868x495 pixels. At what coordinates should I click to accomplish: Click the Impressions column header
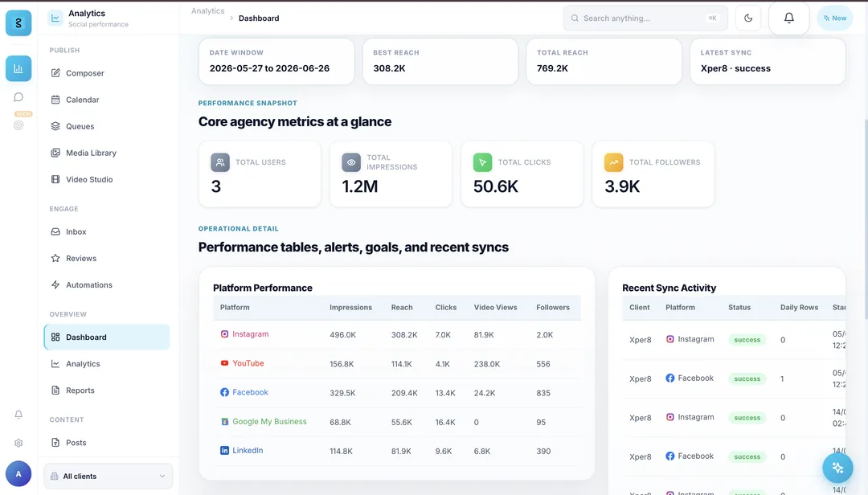351,307
